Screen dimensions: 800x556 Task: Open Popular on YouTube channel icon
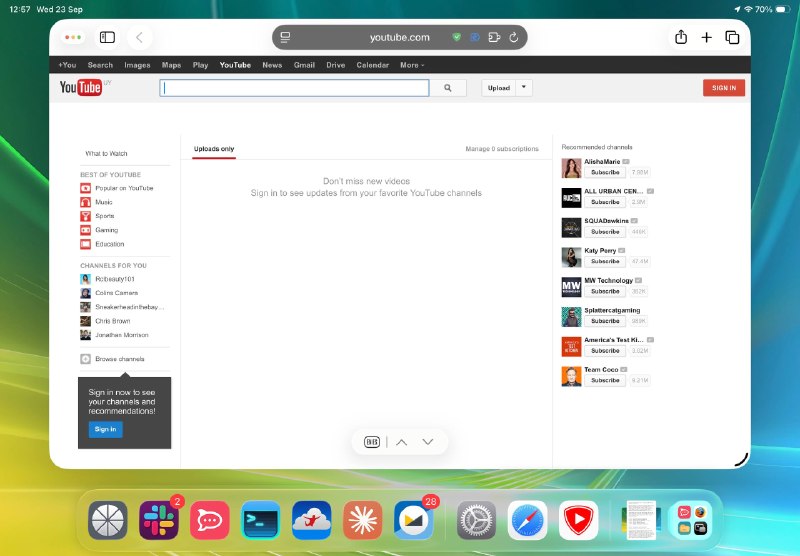85,188
